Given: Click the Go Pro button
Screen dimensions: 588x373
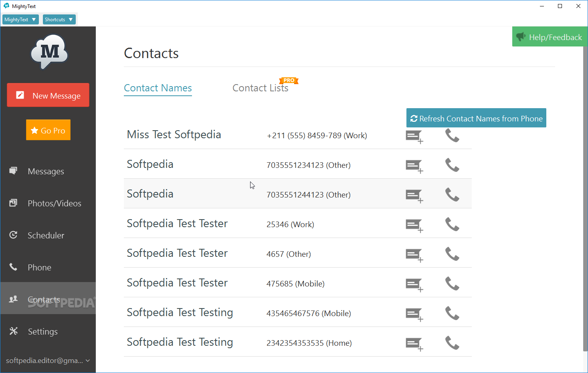Looking at the screenshot, I should pyautogui.click(x=48, y=130).
